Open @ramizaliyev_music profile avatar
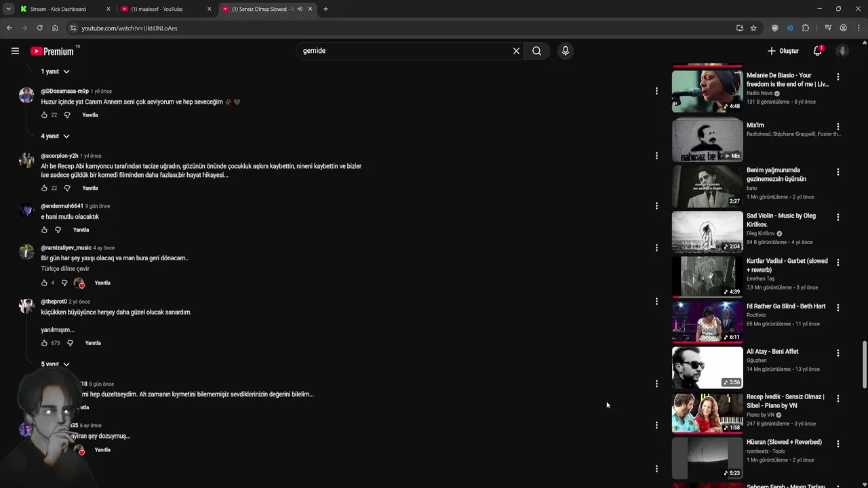This screenshot has height=488, width=868. (x=26, y=252)
